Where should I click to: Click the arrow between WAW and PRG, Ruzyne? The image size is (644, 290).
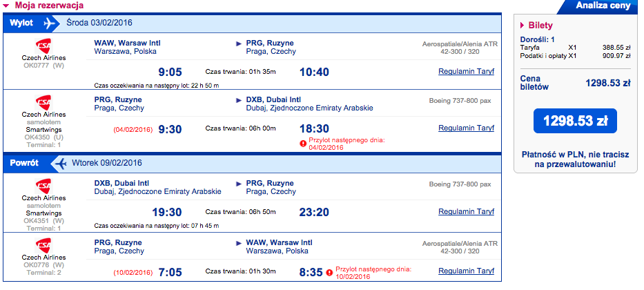coord(239,43)
